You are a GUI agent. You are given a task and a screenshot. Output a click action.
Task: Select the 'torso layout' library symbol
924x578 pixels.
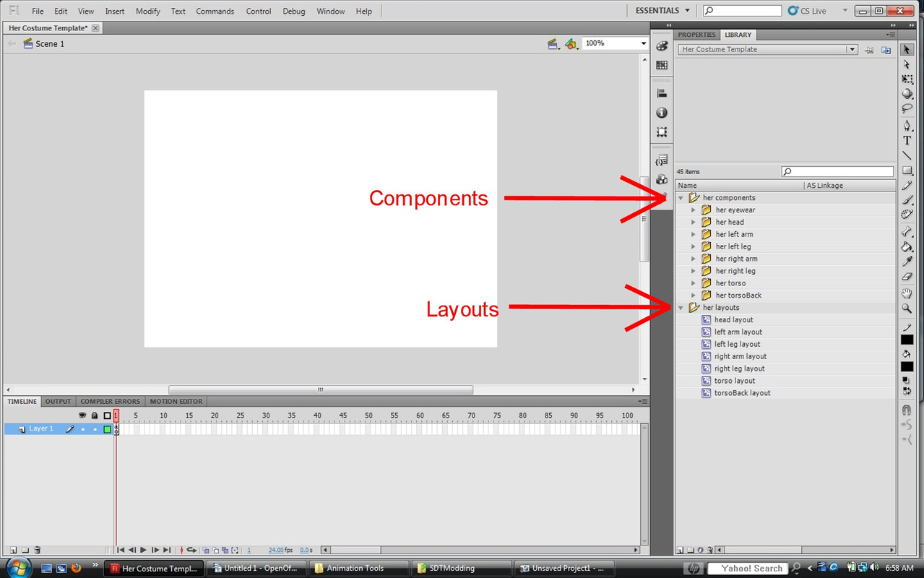click(x=734, y=381)
